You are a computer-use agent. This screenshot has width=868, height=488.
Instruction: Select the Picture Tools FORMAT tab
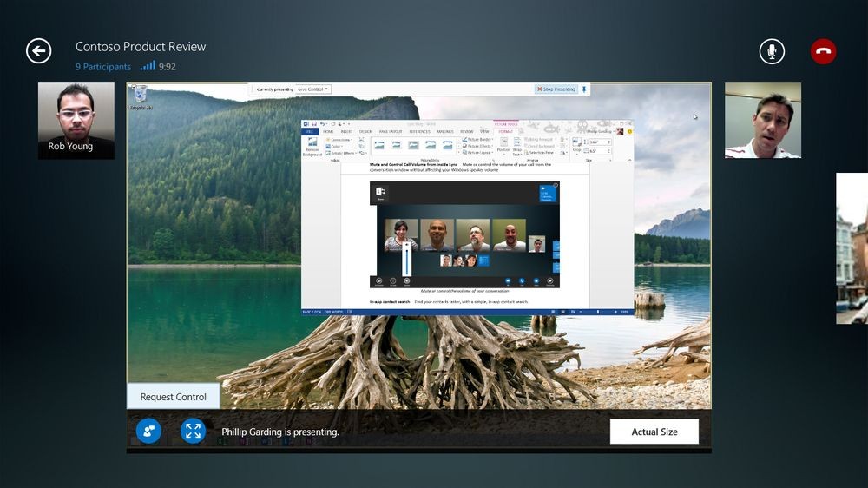click(x=505, y=132)
